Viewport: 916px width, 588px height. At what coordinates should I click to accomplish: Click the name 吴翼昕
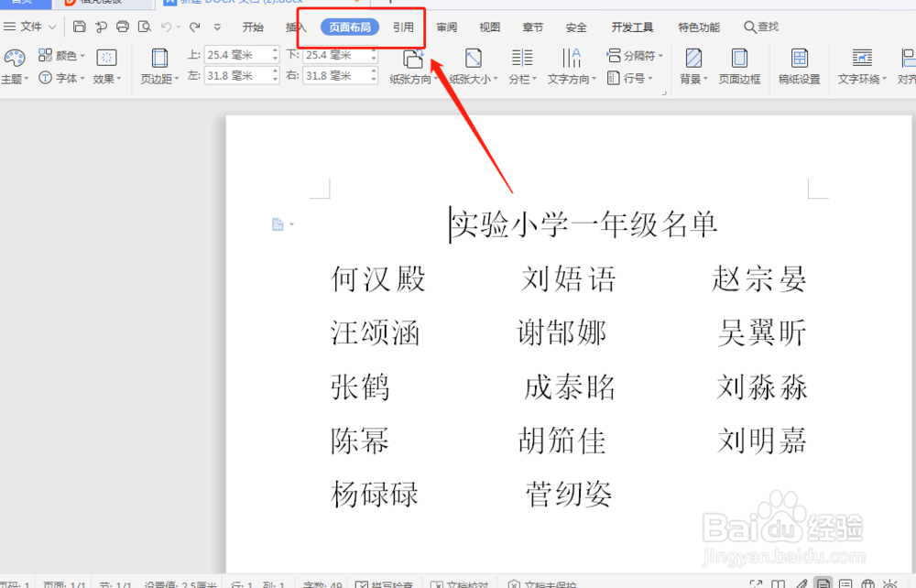click(x=762, y=332)
